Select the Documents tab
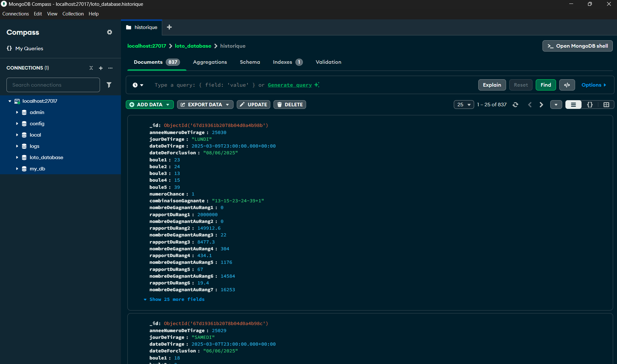The image size is (617, 364). tap(157, 62)
